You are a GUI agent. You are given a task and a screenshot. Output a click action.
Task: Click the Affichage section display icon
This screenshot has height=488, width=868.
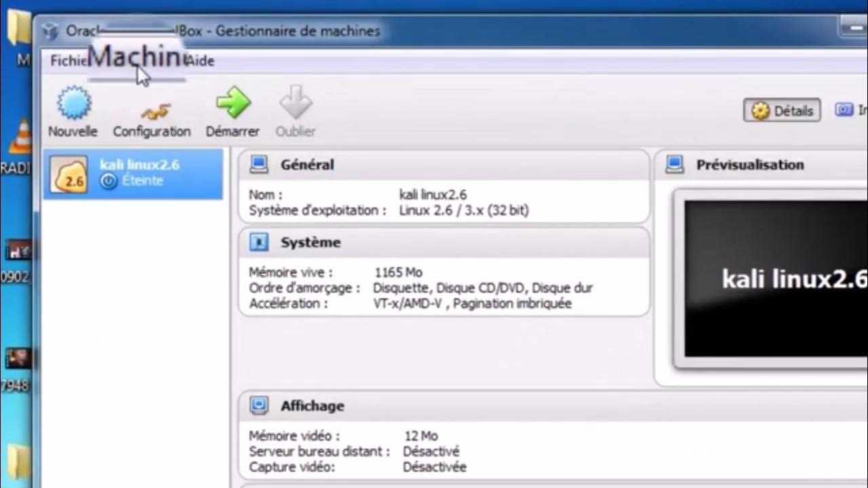tap(259, 405)
